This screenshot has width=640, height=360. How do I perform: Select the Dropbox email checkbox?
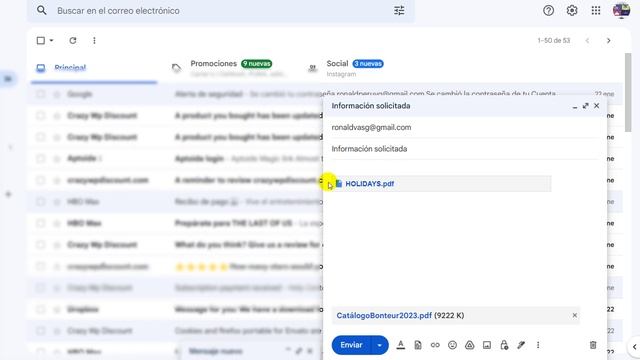(x=40, y=309)
